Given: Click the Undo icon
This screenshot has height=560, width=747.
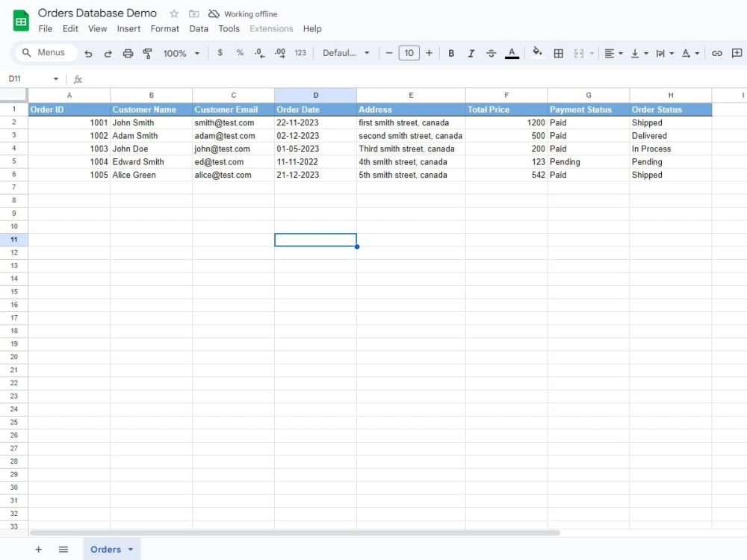Looking at the screenshot, I should [88, 53].
